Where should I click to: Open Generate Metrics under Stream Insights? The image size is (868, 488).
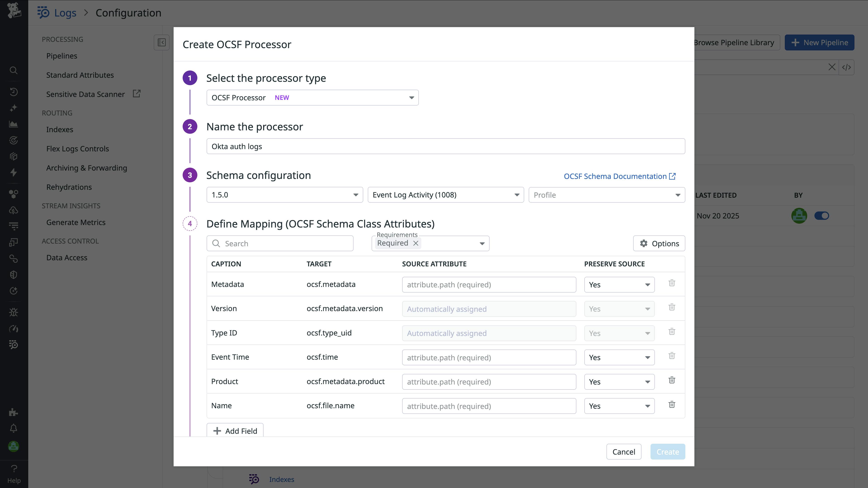76,222
